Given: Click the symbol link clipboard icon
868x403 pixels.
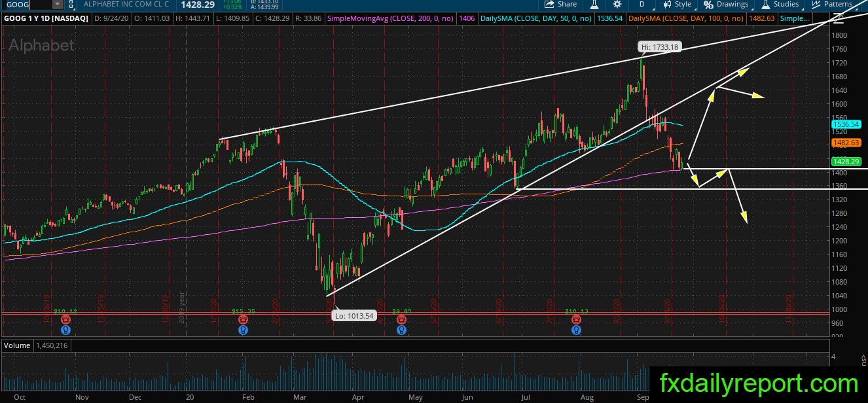Looking at the screenshot, I should 72,5.
